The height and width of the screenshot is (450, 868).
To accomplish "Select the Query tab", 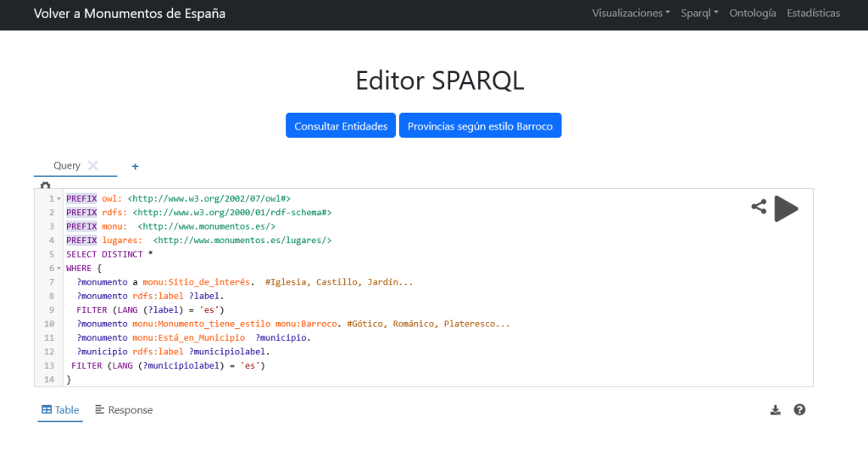I will click(x=66, y=165).
